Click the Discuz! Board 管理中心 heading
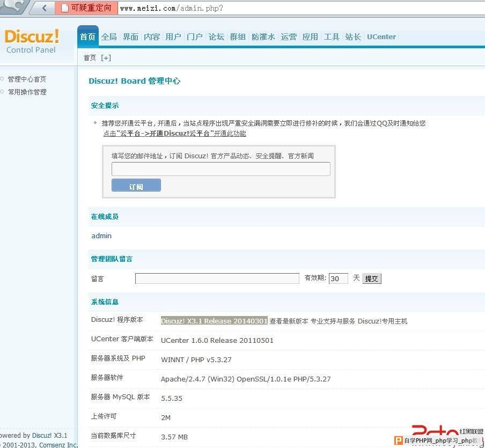 click(x=134, y=81)
